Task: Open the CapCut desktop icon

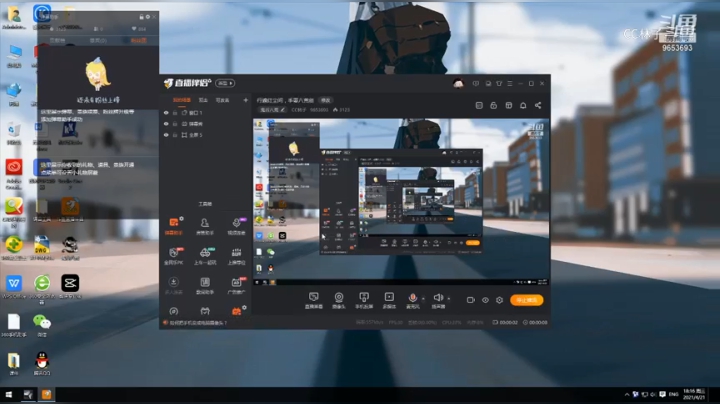Action: 70,286
